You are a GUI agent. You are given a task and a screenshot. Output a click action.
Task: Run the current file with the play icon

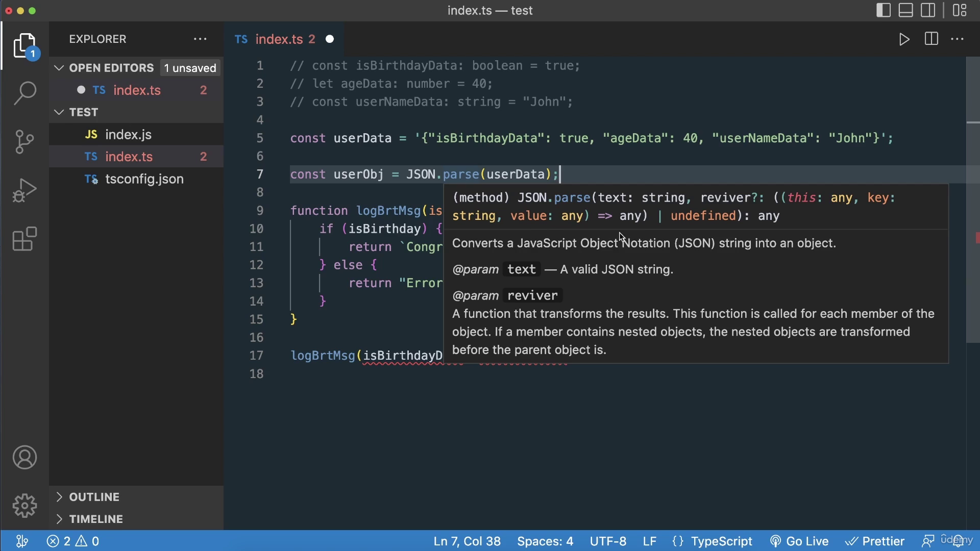pyautogui.click(x=904, y=39)
